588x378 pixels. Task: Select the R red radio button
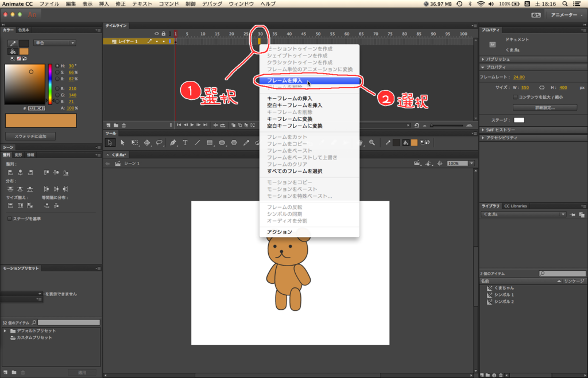coord(57,88)
